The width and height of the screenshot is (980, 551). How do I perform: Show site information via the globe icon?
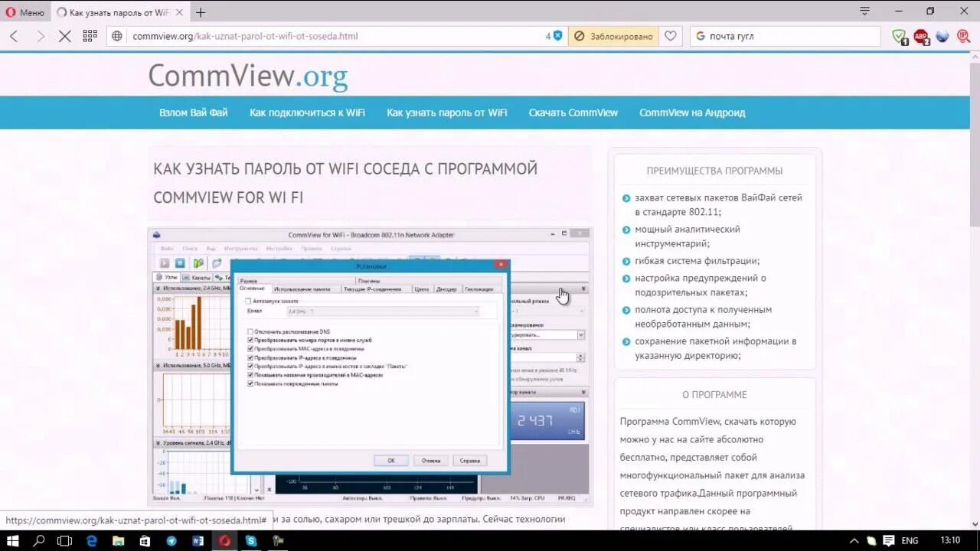click(x=117, y=36)
